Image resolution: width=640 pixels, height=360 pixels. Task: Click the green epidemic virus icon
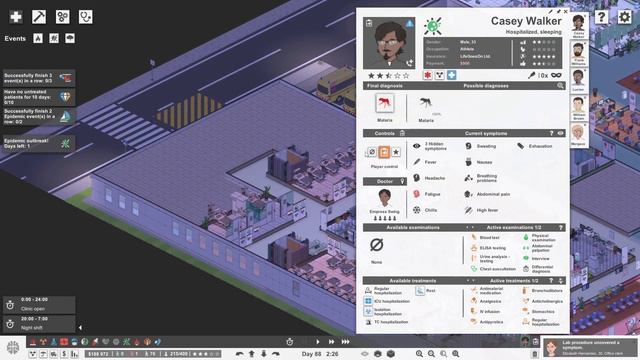pos(433,26)
